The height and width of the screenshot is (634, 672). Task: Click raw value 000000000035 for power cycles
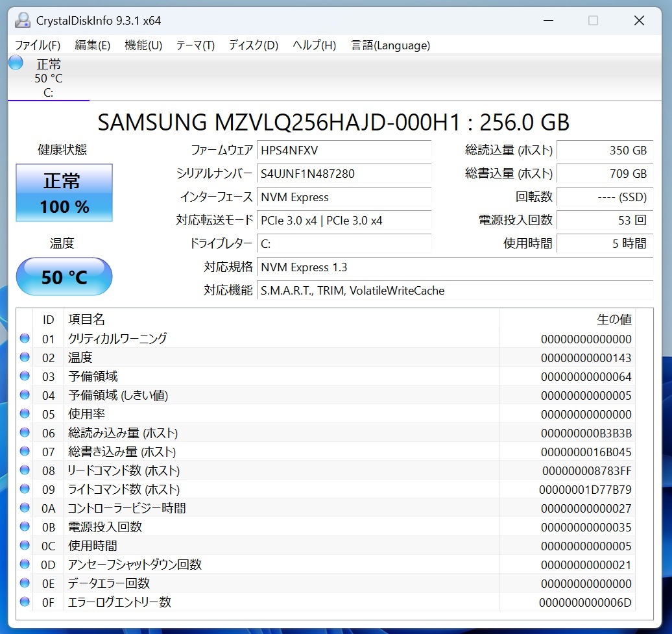(586, 528)
